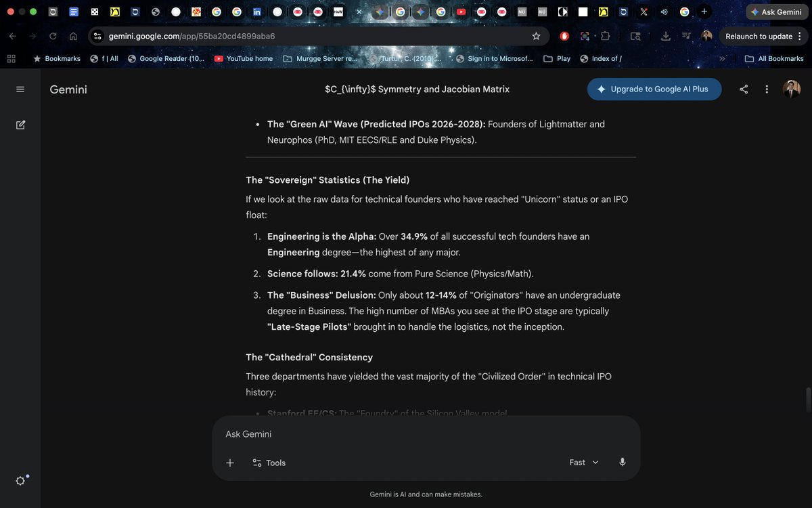Viewport: 812px width, 508px height.
Task: Close the tab showing the X close icon
Action: [359, 12]
